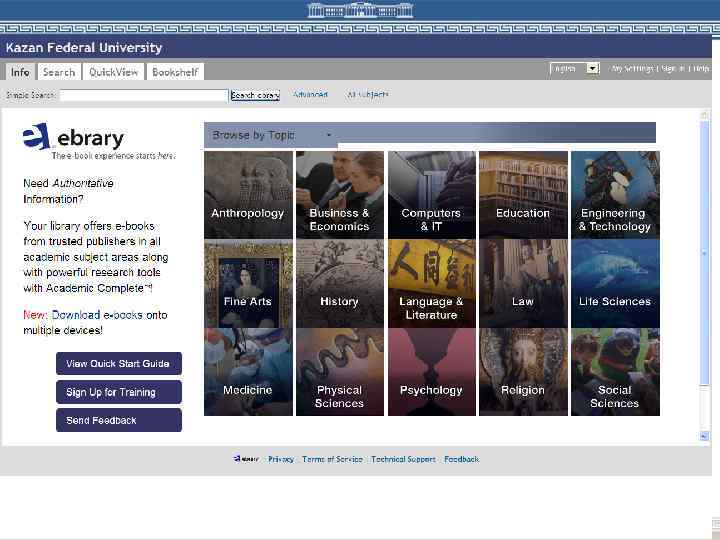Image resolution: width=720 pixels, height=540 pixels.
Task: Open the Terms of Service link
Action: point(332,459)
